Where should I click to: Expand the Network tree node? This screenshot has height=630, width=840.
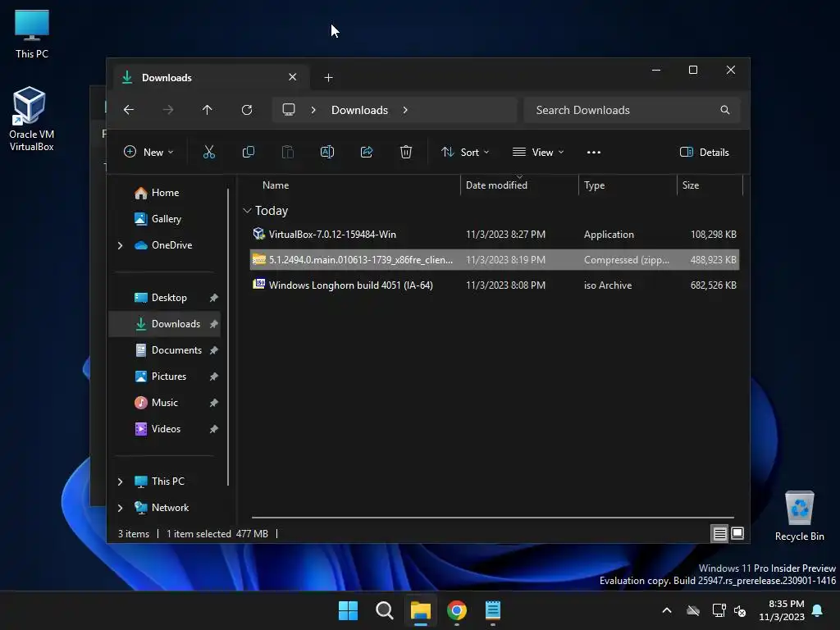[x=120, y=508]
